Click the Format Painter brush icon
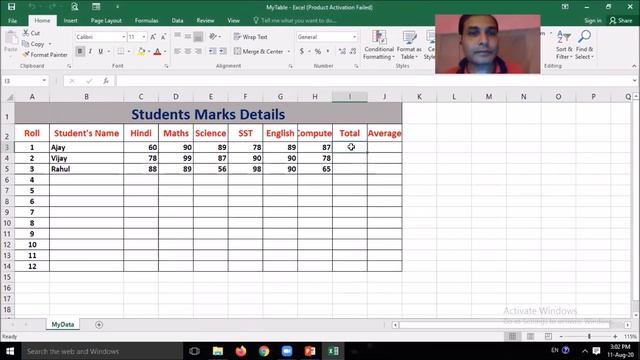The image size is (640, 360). tap(26, 54)
